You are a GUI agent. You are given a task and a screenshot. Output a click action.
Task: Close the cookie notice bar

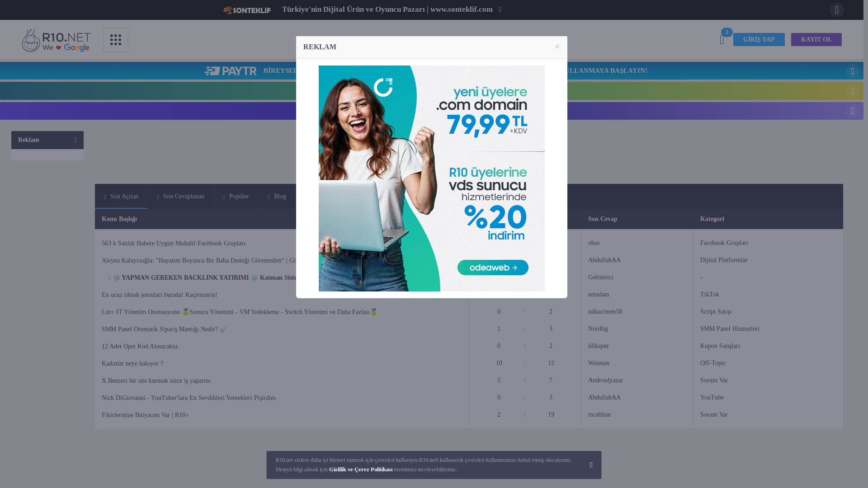tap(591, 465)
